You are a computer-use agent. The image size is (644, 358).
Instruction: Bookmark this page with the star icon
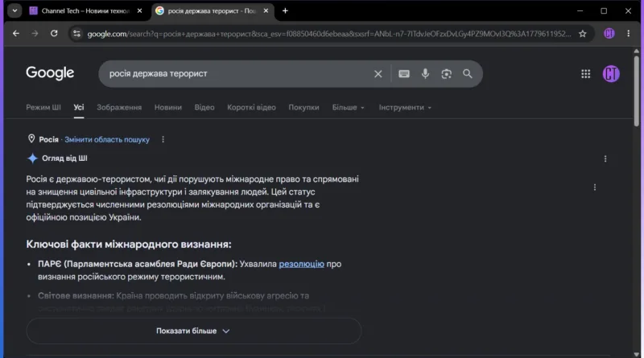click(x=582, y=34)
